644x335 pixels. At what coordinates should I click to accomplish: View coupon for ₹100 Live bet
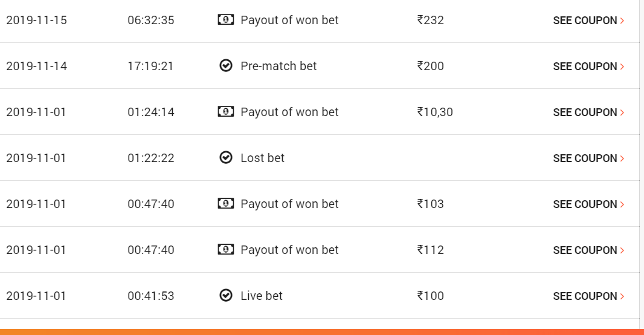(588, 296)
